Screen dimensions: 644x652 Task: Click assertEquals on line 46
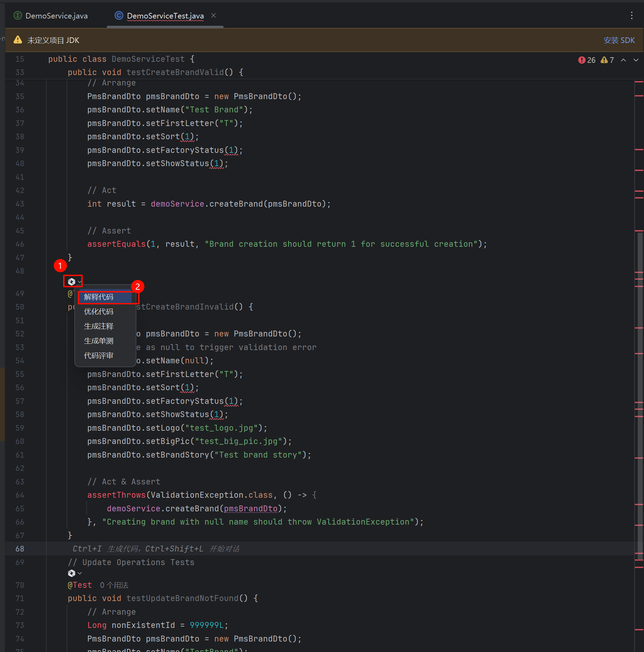(116, 244)
